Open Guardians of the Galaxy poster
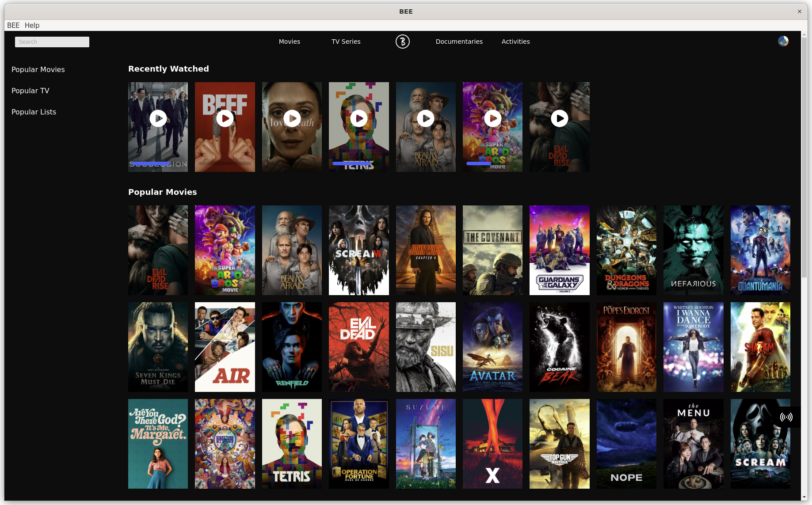 coord(560,250)
